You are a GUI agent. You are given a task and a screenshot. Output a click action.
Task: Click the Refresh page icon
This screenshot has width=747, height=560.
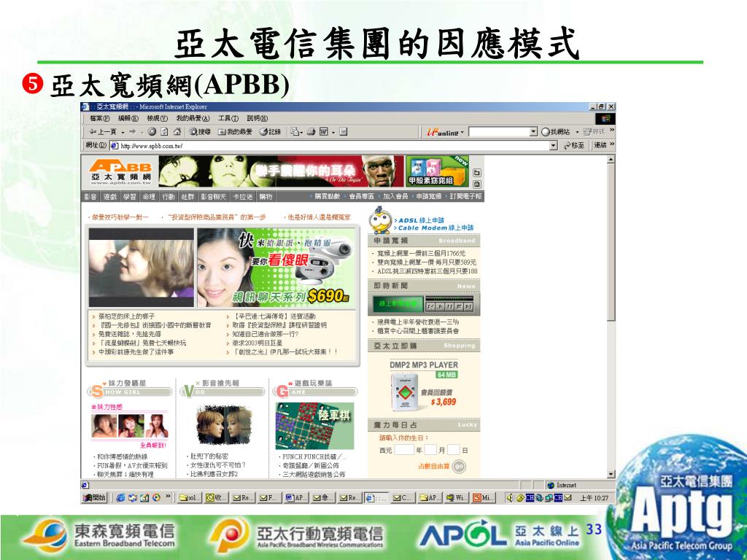click(x=164, y=132)
